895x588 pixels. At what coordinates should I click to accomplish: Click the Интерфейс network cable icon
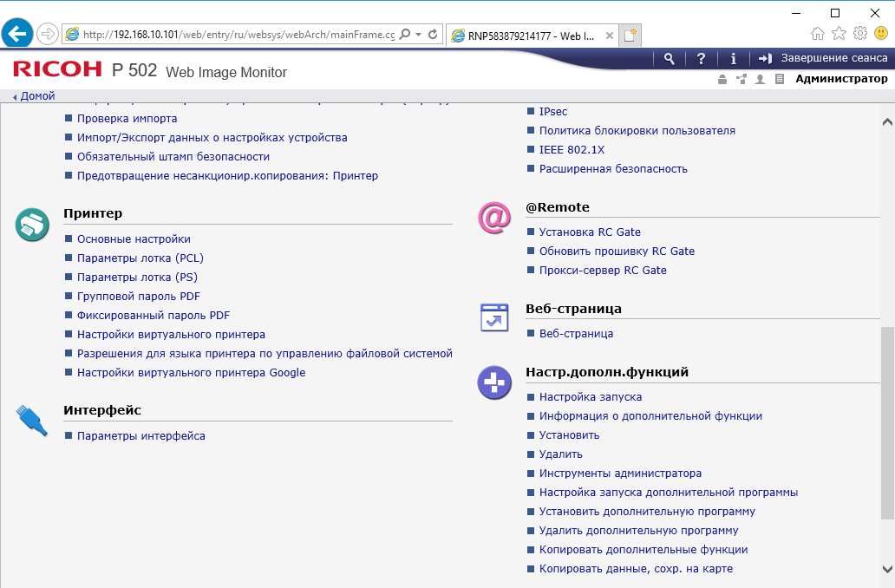click(x=32, y=420)
